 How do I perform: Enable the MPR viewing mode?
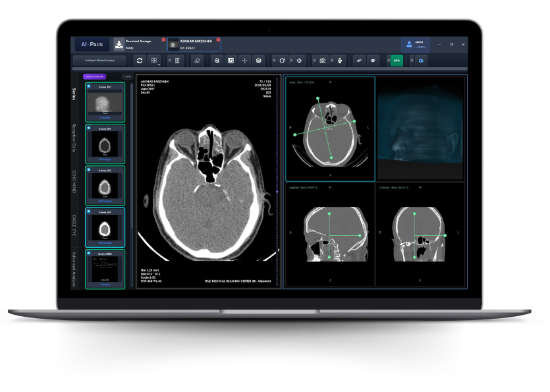[397, 60]
